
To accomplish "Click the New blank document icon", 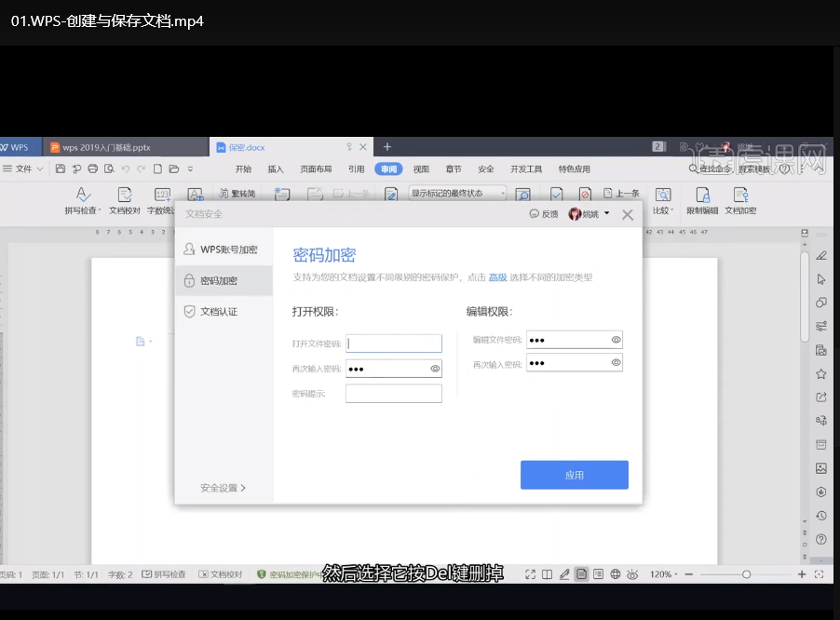I will click(157, 168).
